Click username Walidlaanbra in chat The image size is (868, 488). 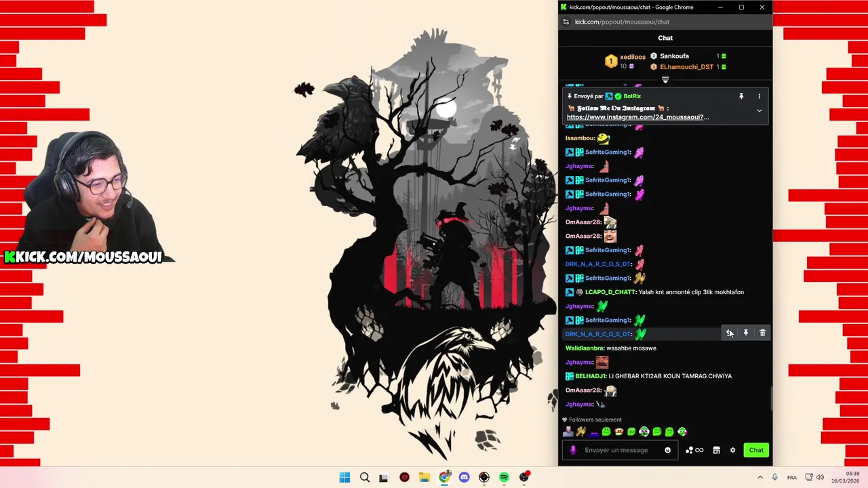pos(585,348)
